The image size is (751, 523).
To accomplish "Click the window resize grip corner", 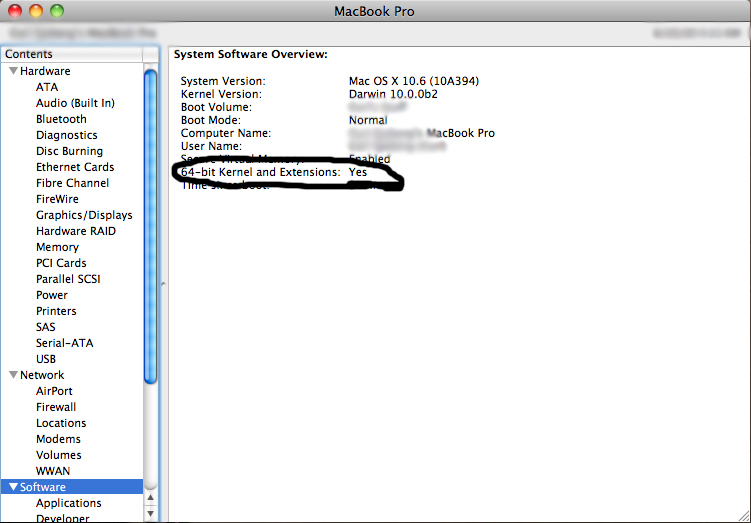I will pos(744,516).
